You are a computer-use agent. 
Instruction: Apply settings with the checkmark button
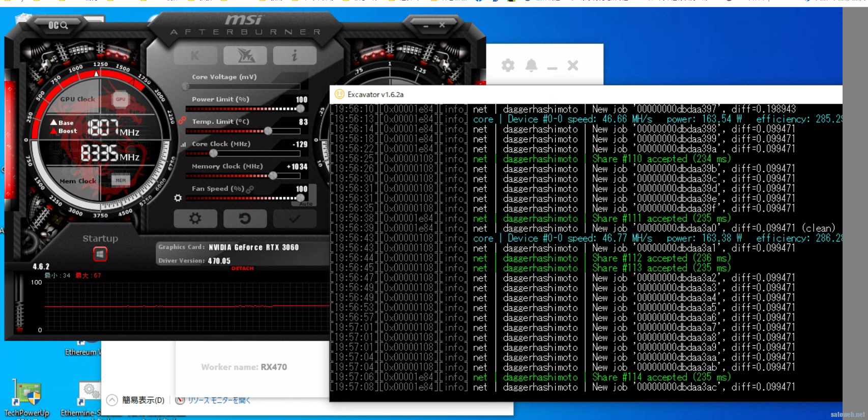point(295,219)
